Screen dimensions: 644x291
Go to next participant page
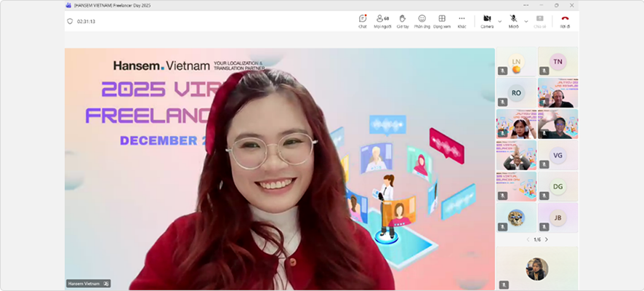pos(547,239)
